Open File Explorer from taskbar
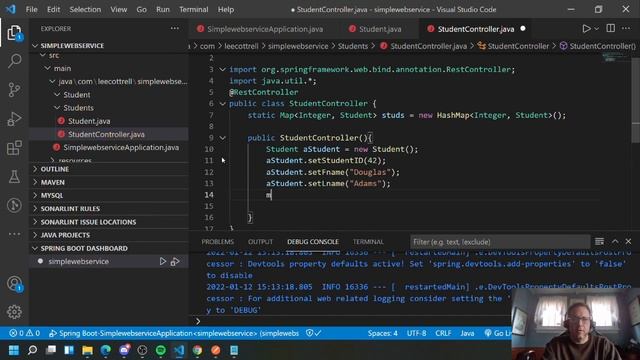 [87, 350]
